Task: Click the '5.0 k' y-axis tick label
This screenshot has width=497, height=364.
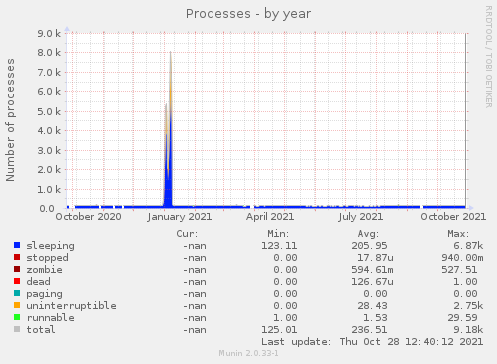Action: (49, 112)
